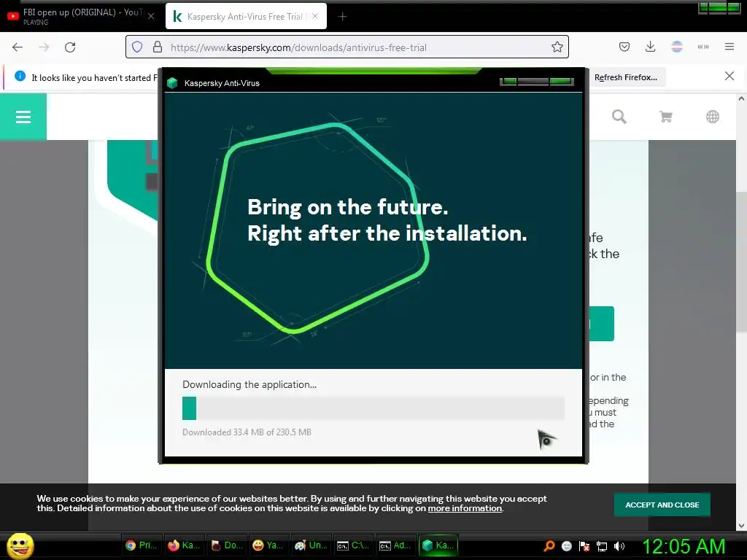Click the toolbar overflow extensions icon

(x=703, y=47)
